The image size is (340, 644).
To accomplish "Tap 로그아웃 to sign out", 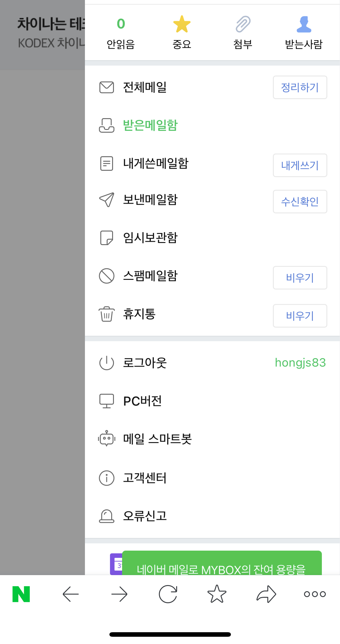I will pyautogui.click(x=145, y=363).
